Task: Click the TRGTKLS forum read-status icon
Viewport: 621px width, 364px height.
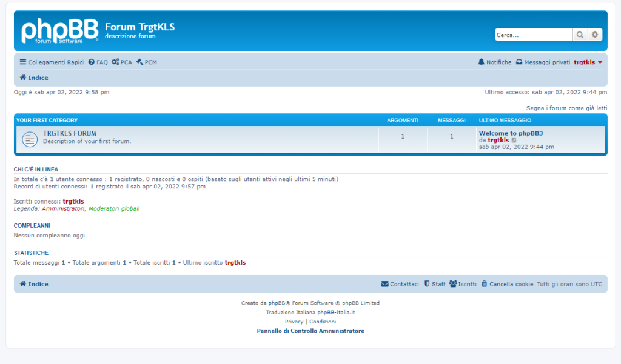Action: [x=30, y=139]
